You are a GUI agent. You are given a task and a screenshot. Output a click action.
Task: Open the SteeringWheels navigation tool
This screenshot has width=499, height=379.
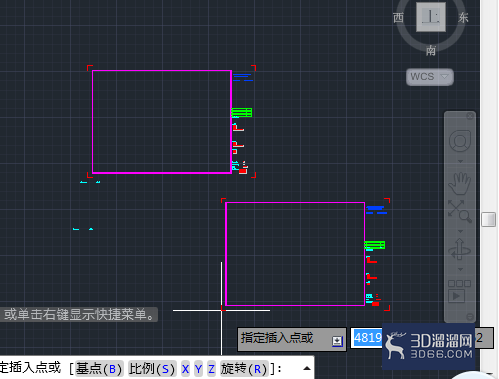[460, 141]
